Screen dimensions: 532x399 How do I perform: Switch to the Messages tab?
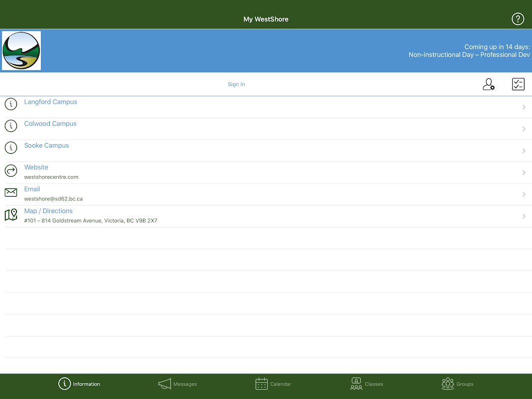pyautogui.click(x=177, y=384)
